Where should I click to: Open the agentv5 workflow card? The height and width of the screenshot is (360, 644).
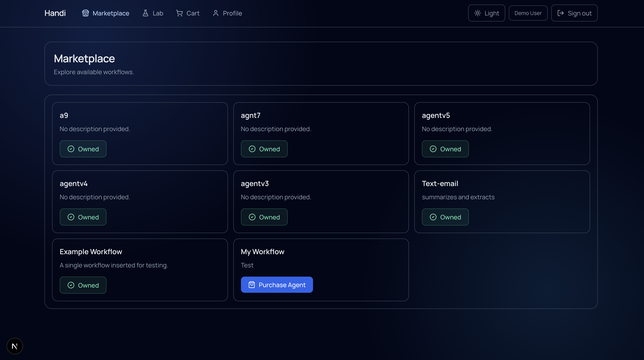[436, 115]
